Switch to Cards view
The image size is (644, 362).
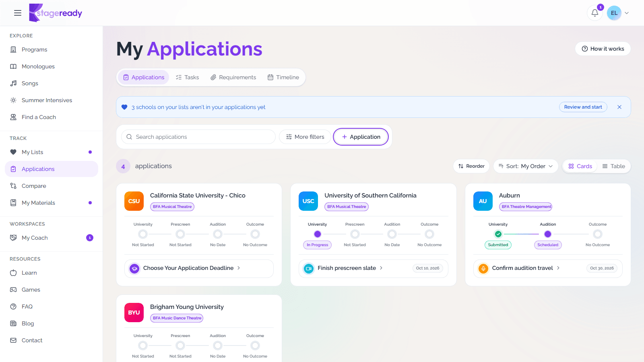click(x=580, y=166)
